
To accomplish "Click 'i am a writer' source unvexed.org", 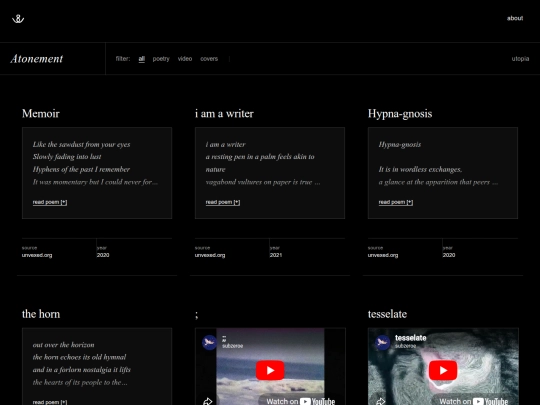I will [210, 255].
